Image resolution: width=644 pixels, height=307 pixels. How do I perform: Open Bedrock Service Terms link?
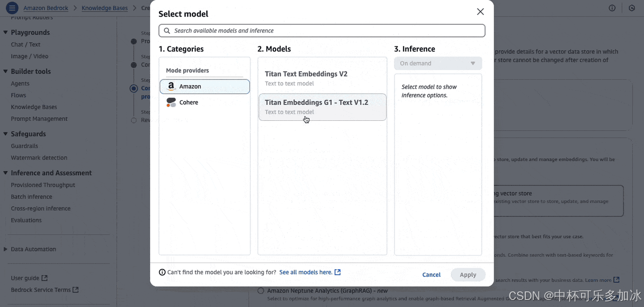pos(41,290)
